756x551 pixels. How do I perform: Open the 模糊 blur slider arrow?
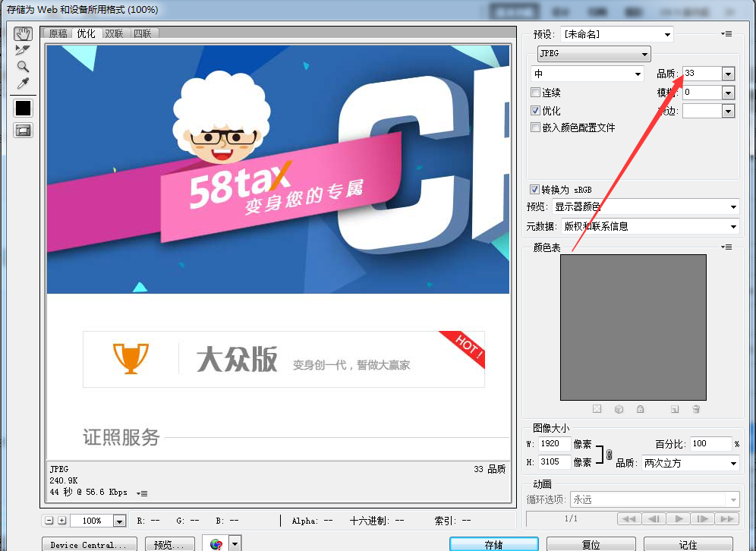728,93
